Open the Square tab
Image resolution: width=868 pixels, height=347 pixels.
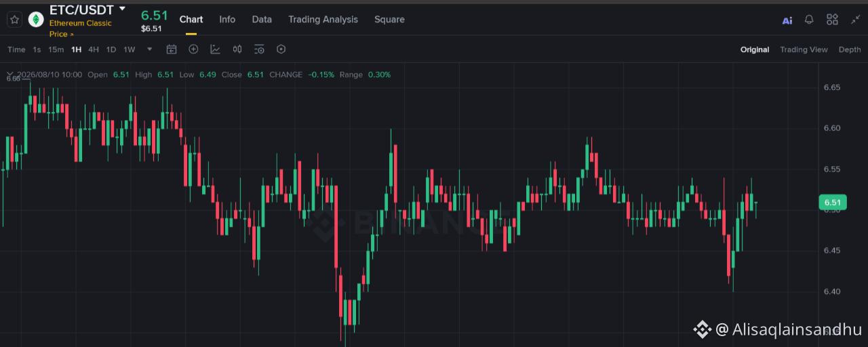[x=389, y=20]
